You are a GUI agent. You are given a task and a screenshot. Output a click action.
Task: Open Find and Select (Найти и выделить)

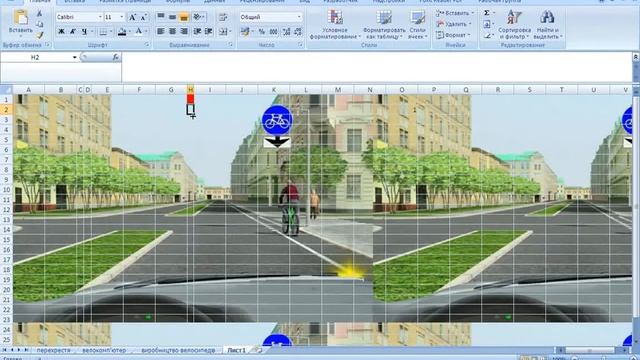tap(547, 24)
